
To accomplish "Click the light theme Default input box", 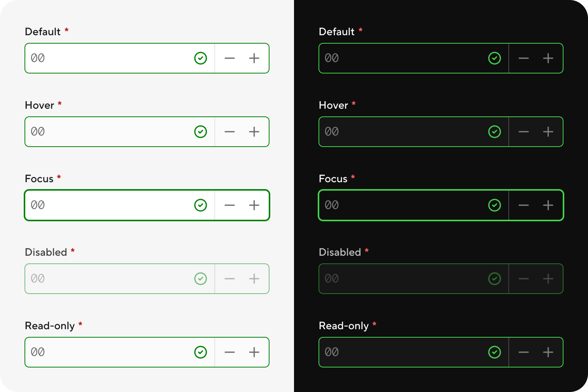I will tap(120, 58).
